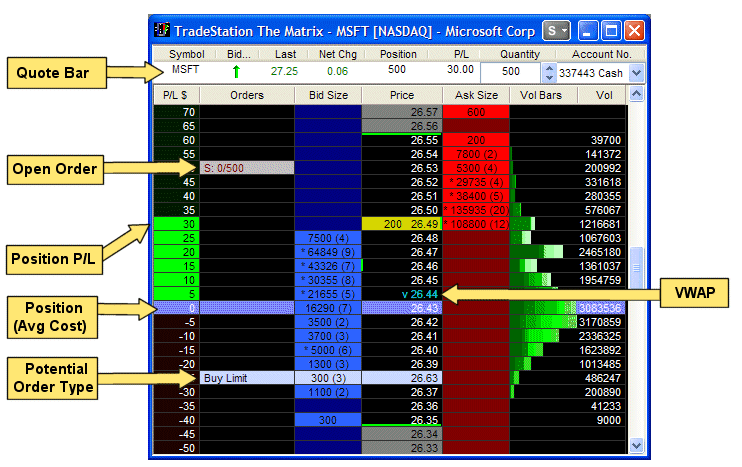
Task: Minimize the Matrix window
Action: tap(587, 31)
